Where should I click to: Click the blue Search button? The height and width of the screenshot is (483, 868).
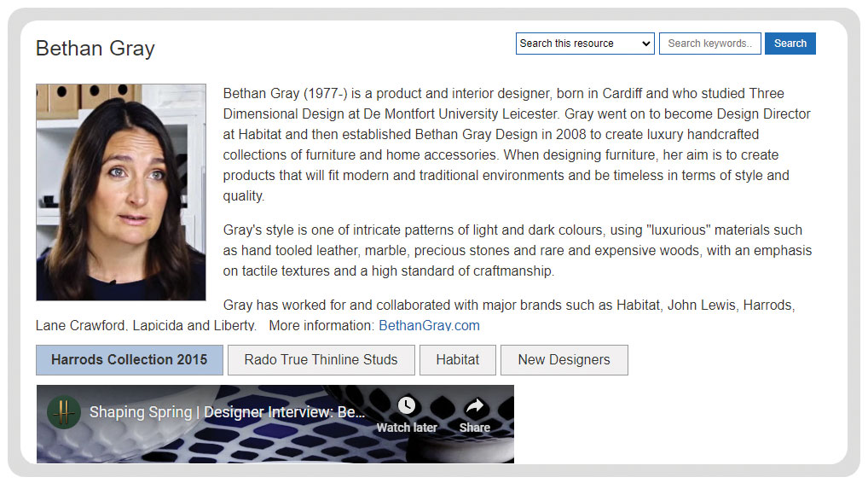click(790, 44)
